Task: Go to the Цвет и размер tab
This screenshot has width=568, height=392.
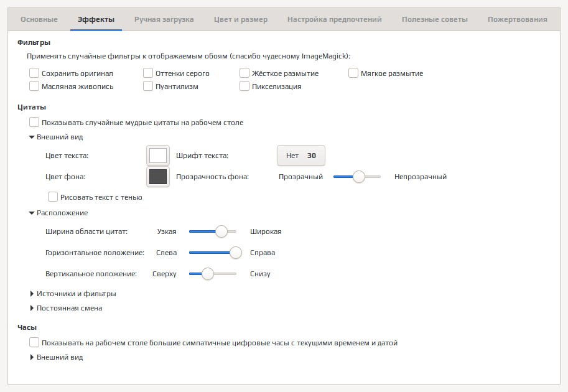Action: (241, 19)
